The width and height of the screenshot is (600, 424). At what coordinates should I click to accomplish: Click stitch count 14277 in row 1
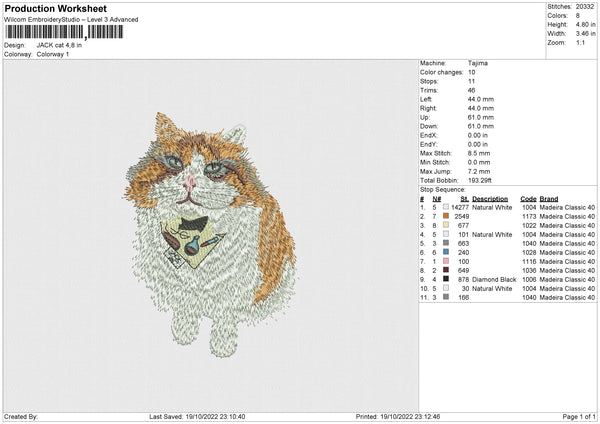pyautogui.click(x=460, y=207)
